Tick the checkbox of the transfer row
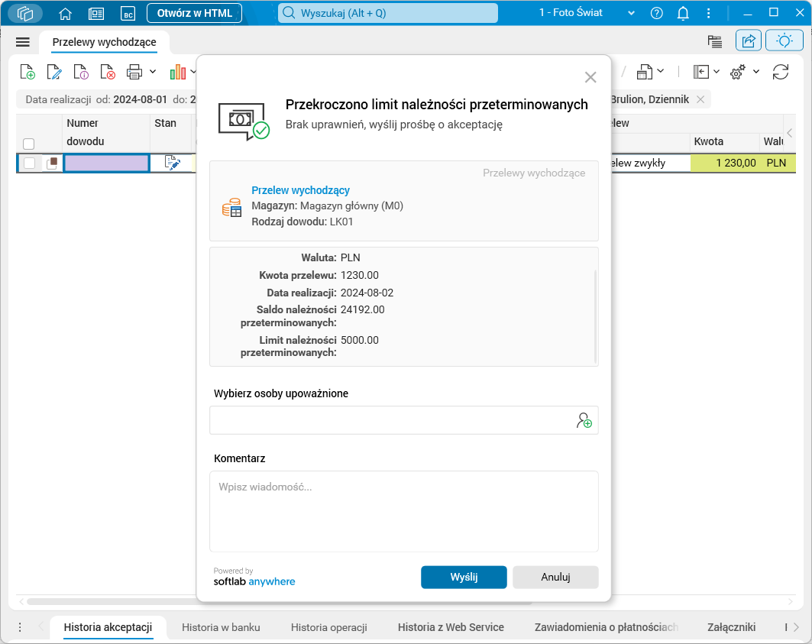The height and width of the screenshot is (644, 812). pyautogui.click(x=30, y=163)
